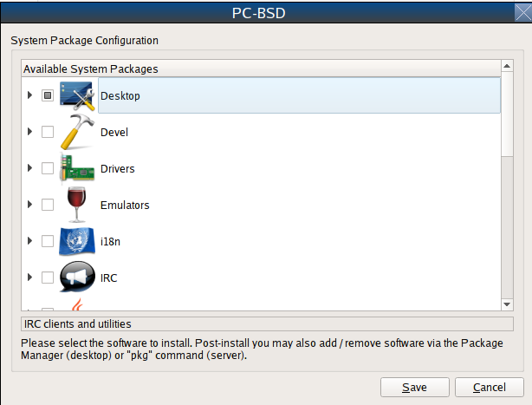The height and width of the screenshot is (405, 532).
Task: Click the Desktop category icon with tools
Action: tap(77, 95)
